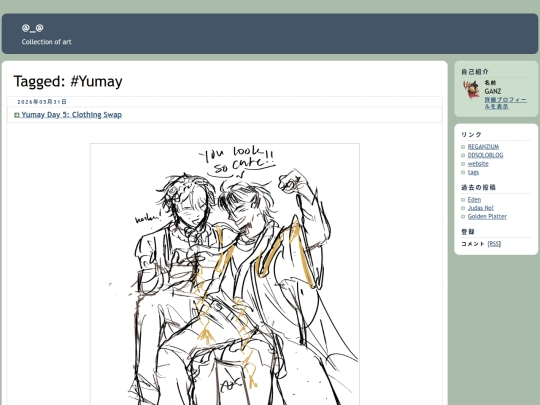The image size is (540, 405).
Task: Subscribe via the RSS comments link
Action: point(494,244)
